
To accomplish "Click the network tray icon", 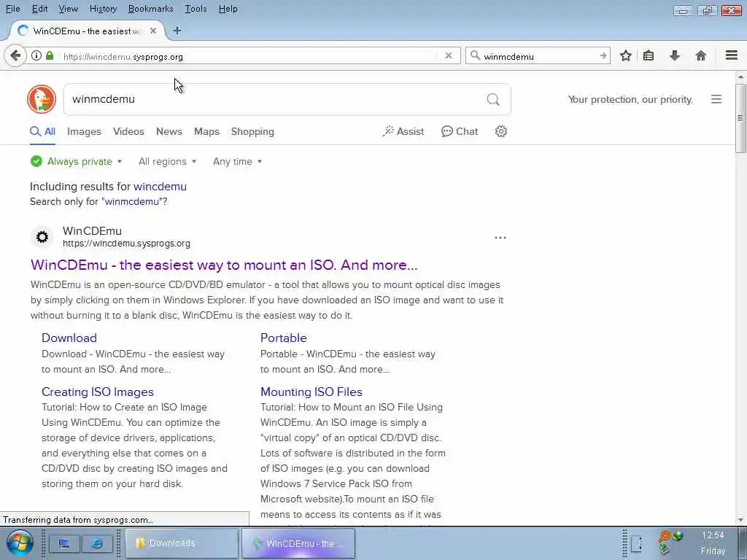I will click(678, 536).
